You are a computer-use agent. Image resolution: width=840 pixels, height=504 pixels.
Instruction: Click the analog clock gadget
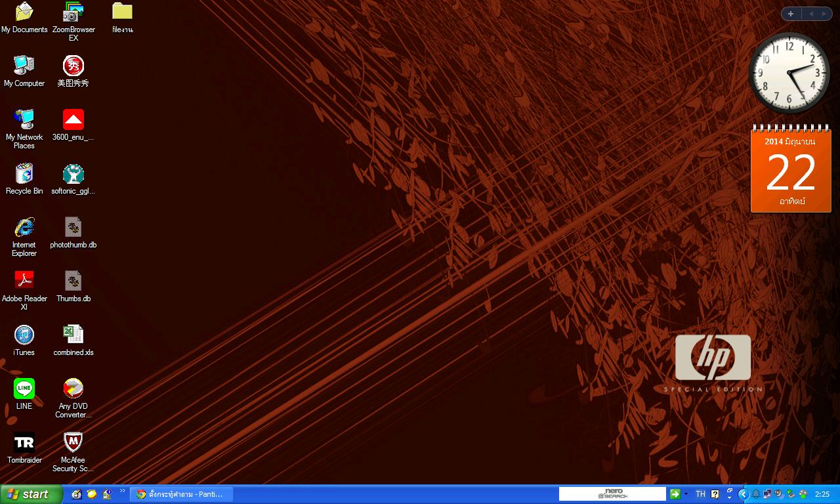click(789, 73)
